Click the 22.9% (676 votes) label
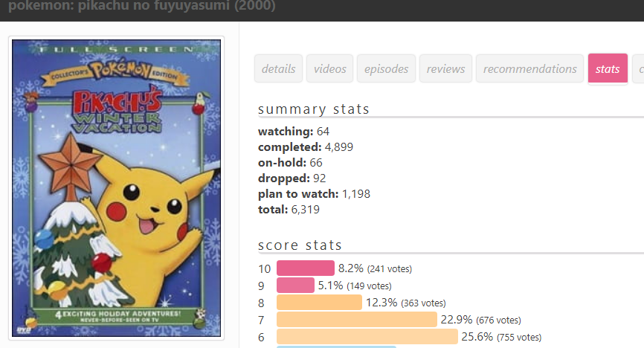This screenshot has height=348, width=644. [x=481, y=320]
